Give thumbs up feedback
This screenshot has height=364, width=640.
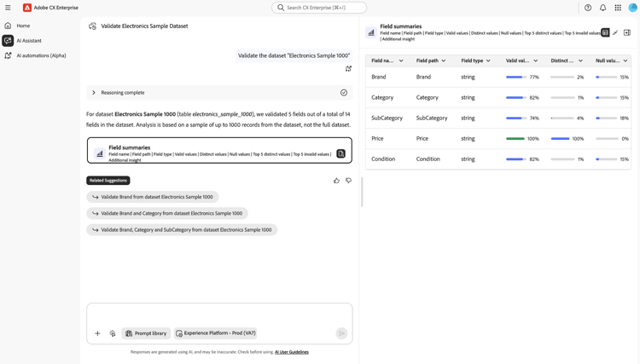click(x=336, y=181)
